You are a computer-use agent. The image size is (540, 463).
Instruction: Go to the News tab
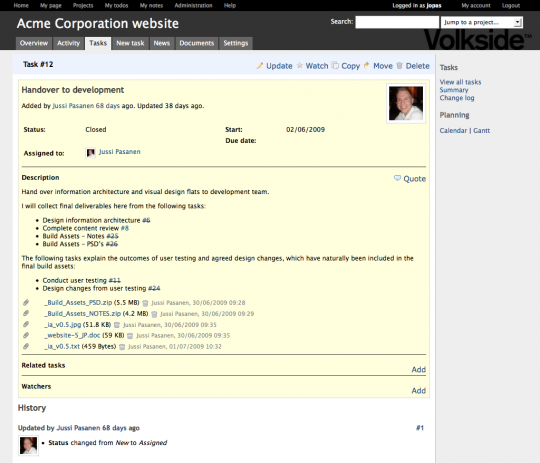(162, 43)
